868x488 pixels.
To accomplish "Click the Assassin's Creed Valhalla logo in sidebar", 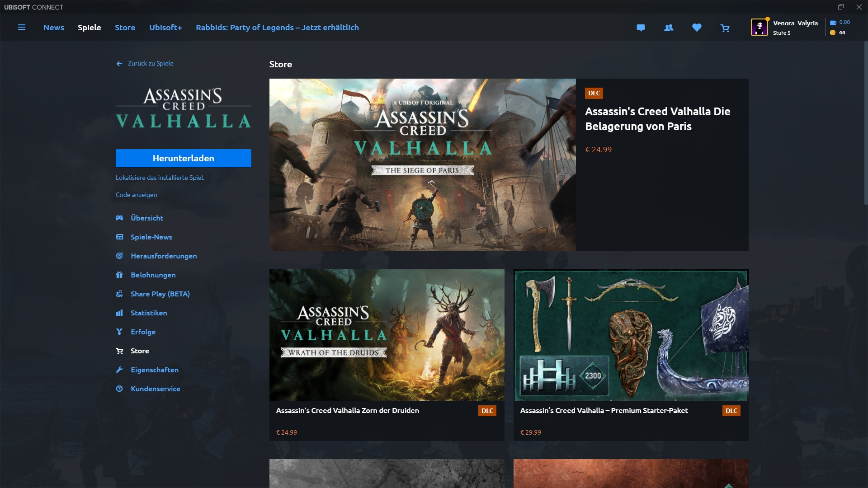I will click(184, 108).
